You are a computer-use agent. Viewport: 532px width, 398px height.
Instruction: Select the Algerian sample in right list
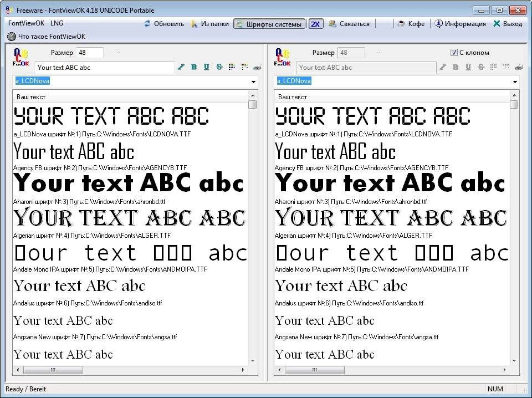391,217
